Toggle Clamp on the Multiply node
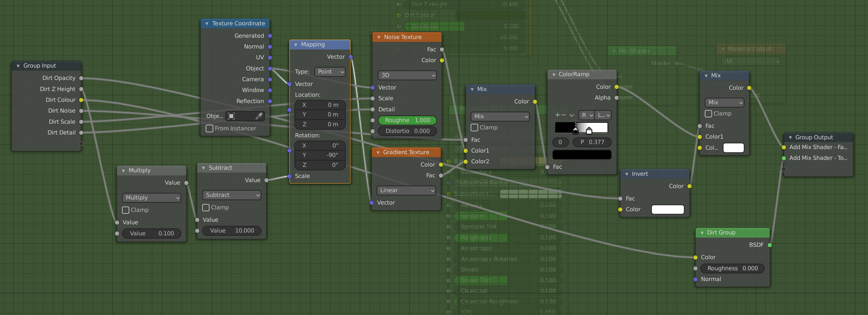The image size is (868, 315). click(x=126, y=210)
